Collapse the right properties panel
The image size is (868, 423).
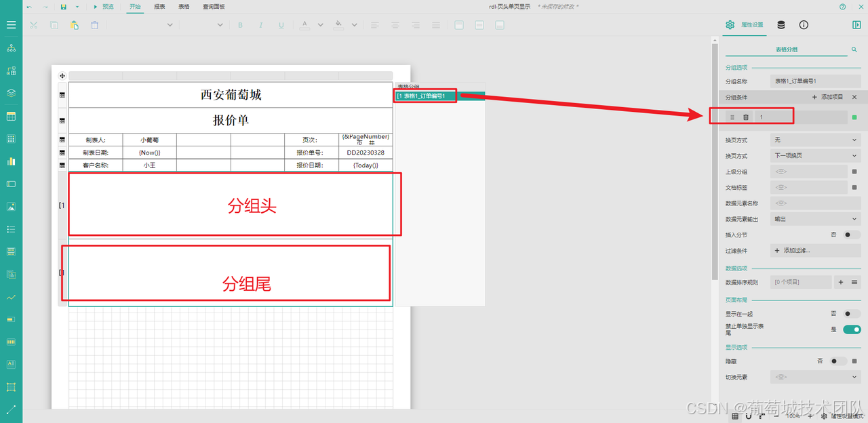(x=856, y=25)
